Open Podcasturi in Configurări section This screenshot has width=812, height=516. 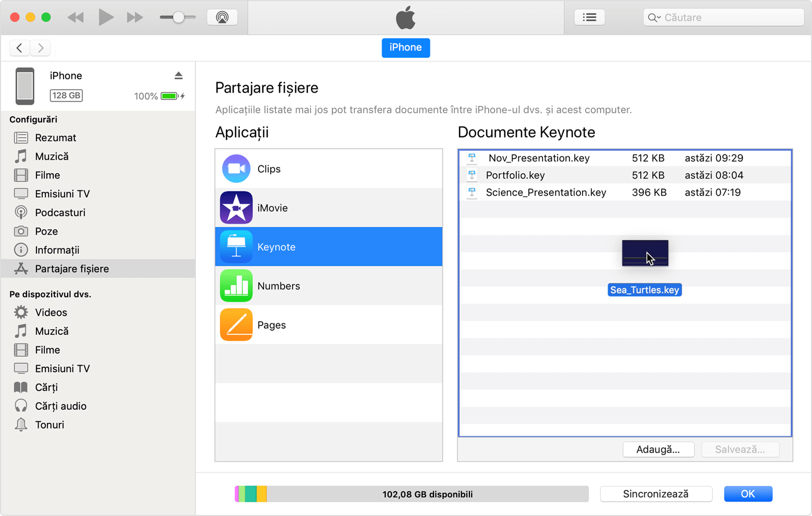[x=60, y=213]
